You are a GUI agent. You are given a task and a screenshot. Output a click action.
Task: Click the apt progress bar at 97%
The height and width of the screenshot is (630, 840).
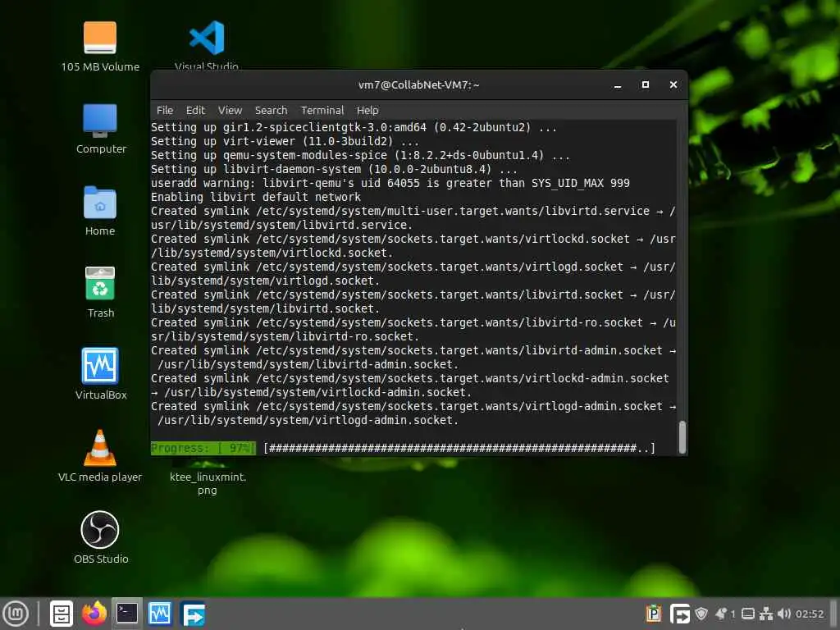point(403,448)
